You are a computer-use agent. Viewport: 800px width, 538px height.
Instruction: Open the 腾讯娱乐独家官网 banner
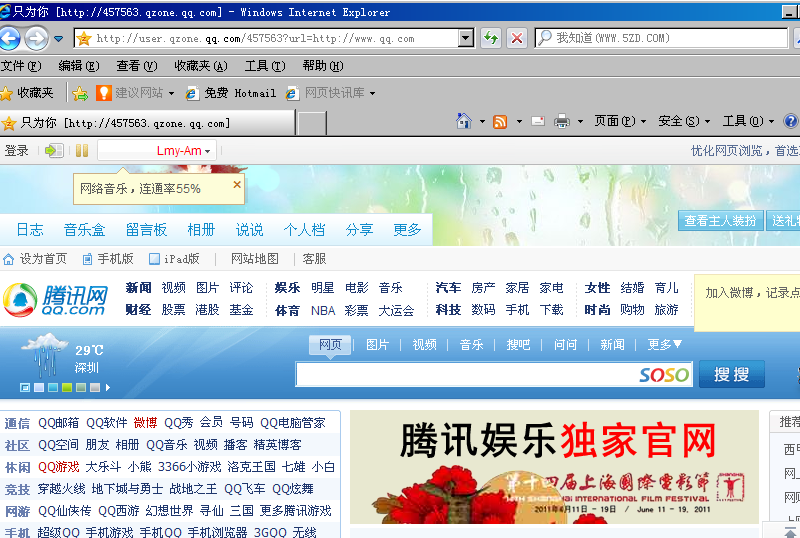click(554, 467)
